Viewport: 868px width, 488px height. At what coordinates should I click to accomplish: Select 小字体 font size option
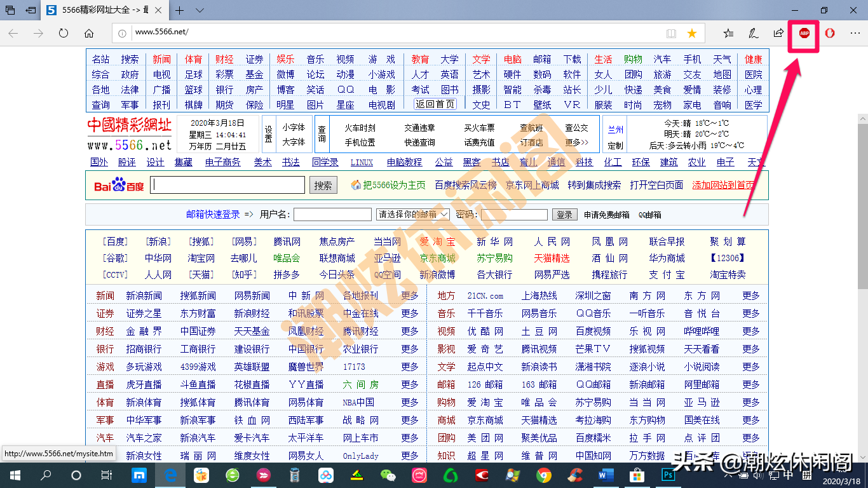coord(294,128)
